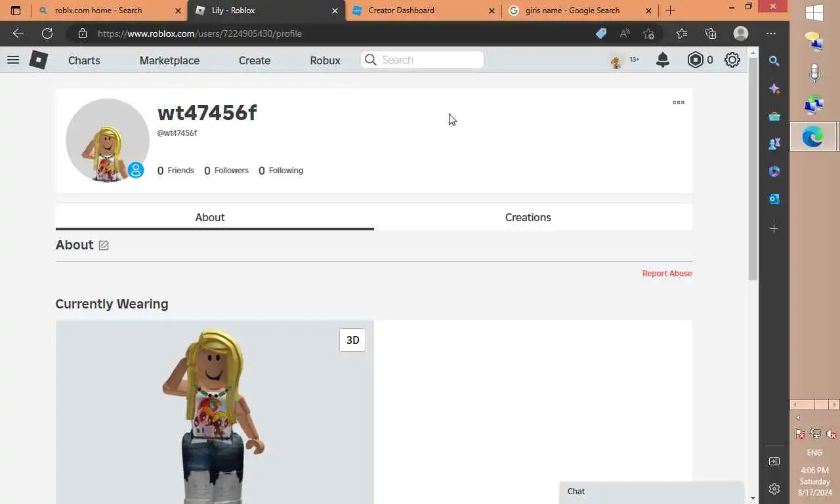Screen dimensions: 840x504
Task: Open Robux in the navbar
Action: pyautogui.click(x=325, y=60)
